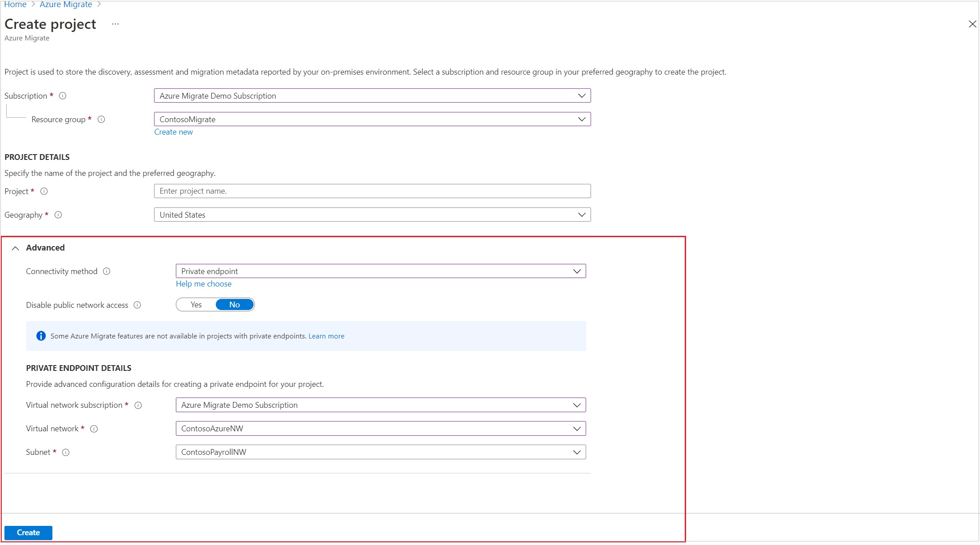Click the Resource group info icon

(101, 119)
